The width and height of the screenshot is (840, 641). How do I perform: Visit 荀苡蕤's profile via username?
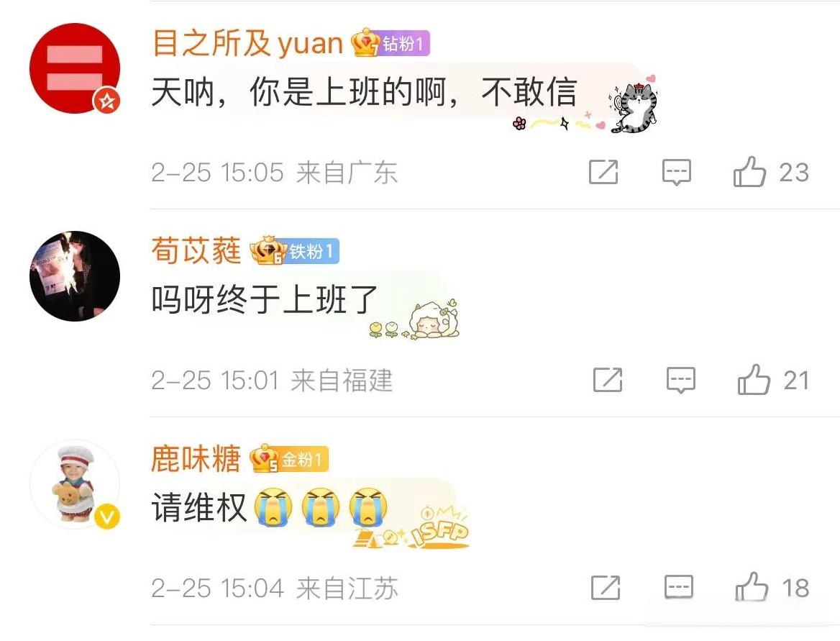(x=196, y=250)
